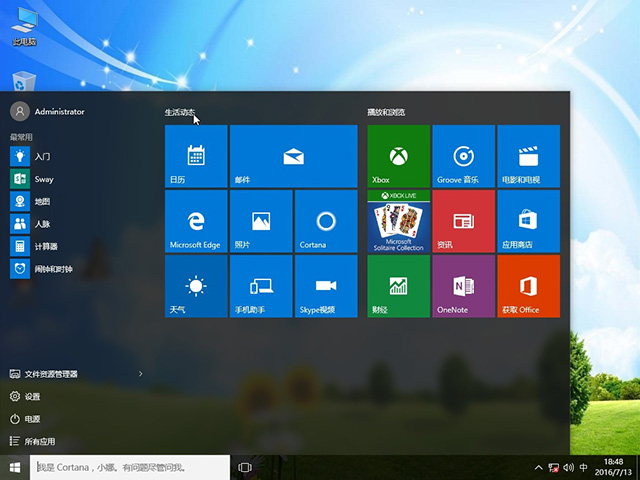
Task: Select 计算器 from most used list
Action: 45,246
